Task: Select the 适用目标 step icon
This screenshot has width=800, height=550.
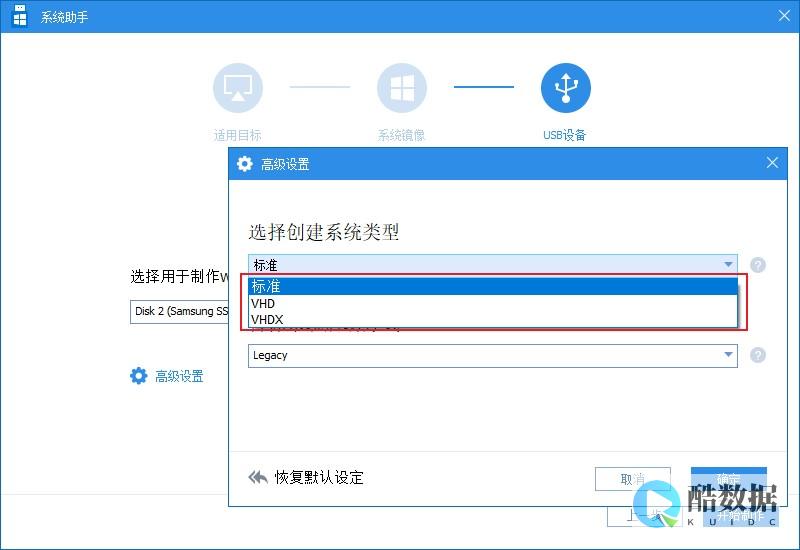Action: tap(238, 88)
